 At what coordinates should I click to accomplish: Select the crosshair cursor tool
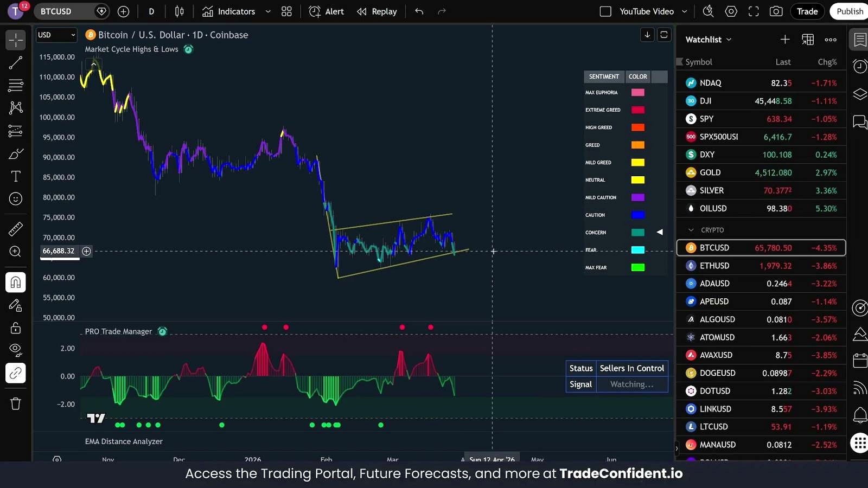[16, 40]
